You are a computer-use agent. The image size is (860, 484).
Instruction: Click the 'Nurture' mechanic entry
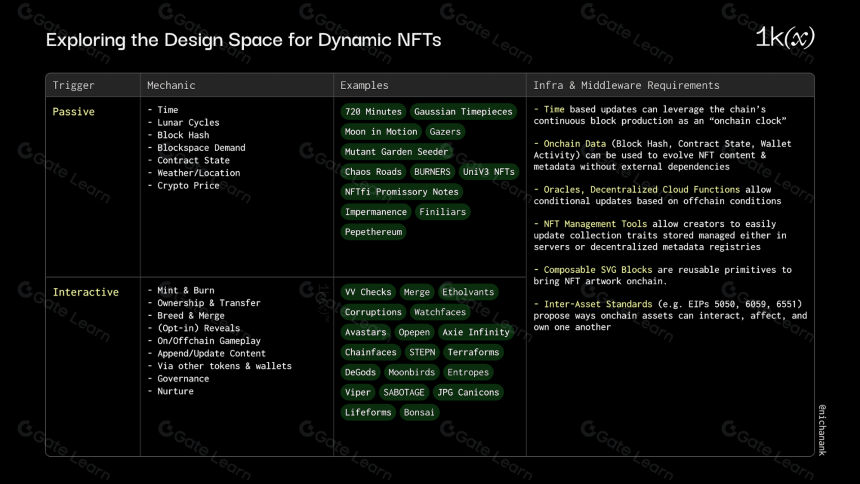(x=176, y=391)
